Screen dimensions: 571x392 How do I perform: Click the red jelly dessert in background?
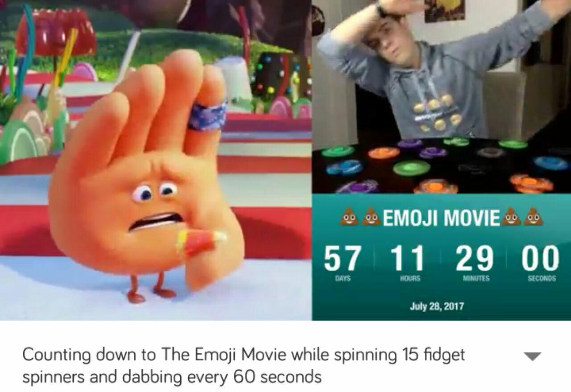tap(56, 33)
